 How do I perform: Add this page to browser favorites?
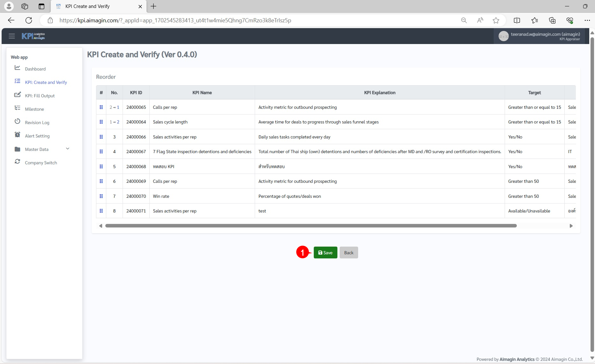496,20
